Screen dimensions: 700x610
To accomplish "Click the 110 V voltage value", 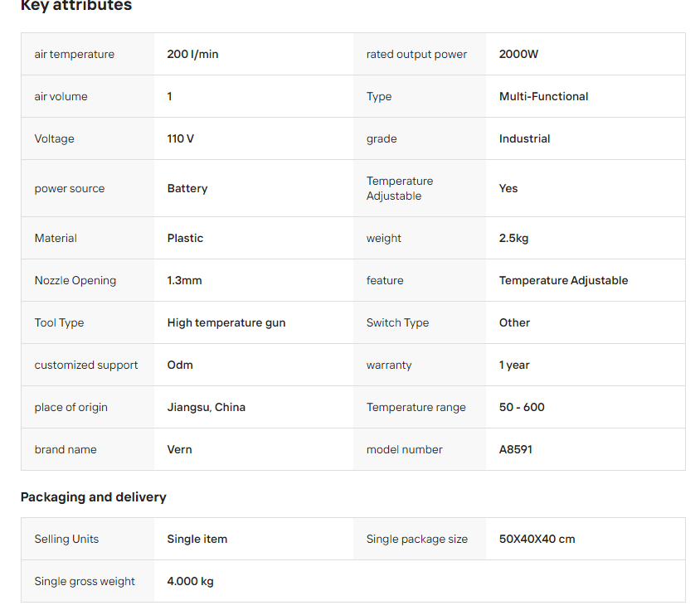I will [180, 138].
